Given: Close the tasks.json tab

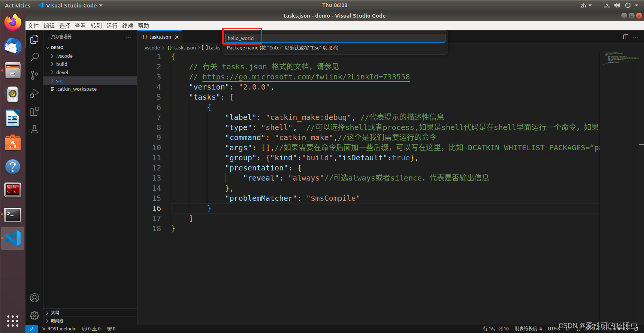Looking at the screenshot, I should [x=177, y=37].
